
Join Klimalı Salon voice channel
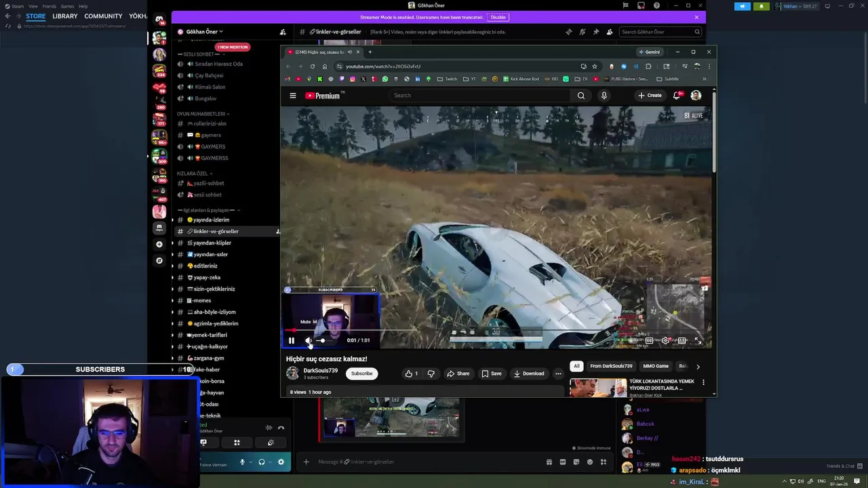pos(210,87)
